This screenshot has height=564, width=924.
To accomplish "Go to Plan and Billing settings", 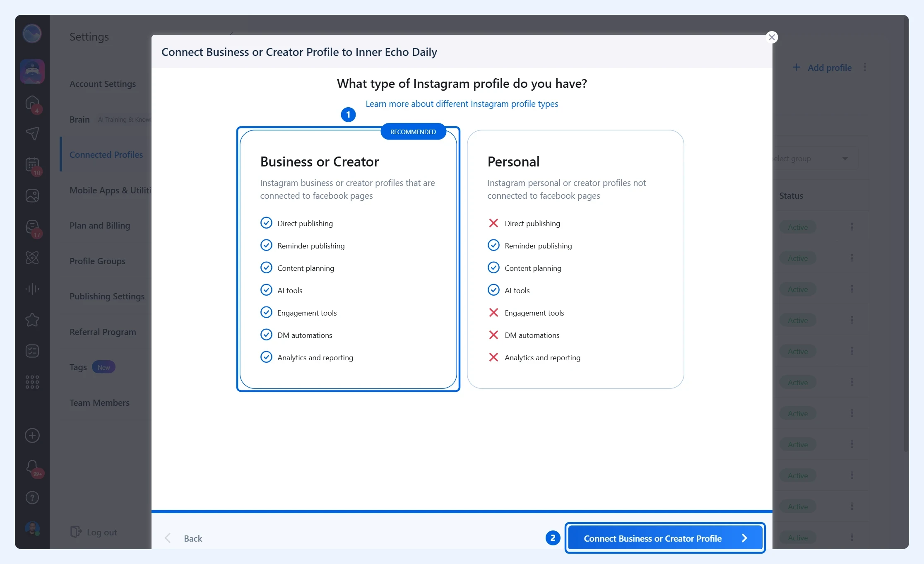I will pyautogui.click(x=100, y=226).
